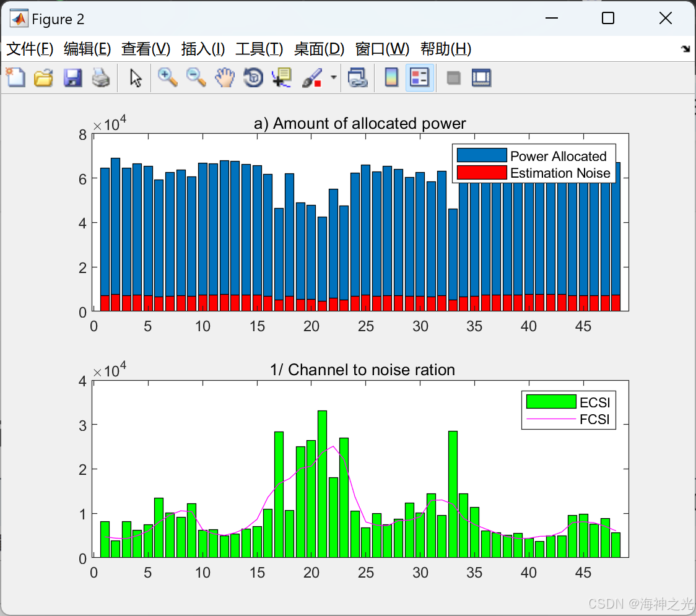Viewport: 696px width, 616px height.
Task: Show plot tools and dock figure
Action: pos(481,77)
